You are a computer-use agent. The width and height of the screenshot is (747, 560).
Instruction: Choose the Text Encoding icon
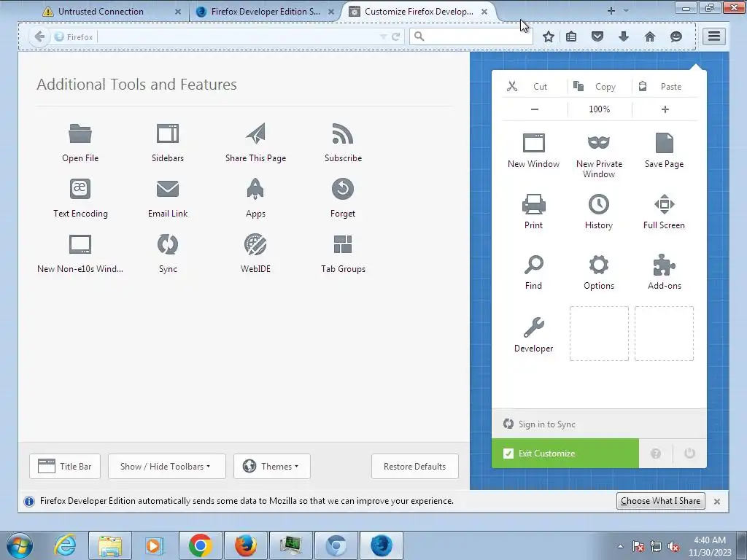(80, 189)
